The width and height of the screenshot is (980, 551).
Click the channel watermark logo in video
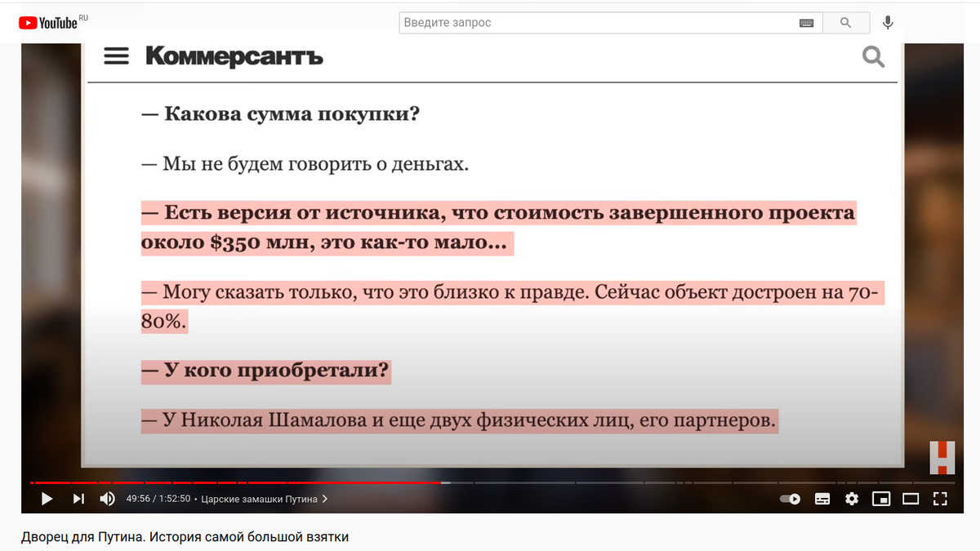point(942,457)
